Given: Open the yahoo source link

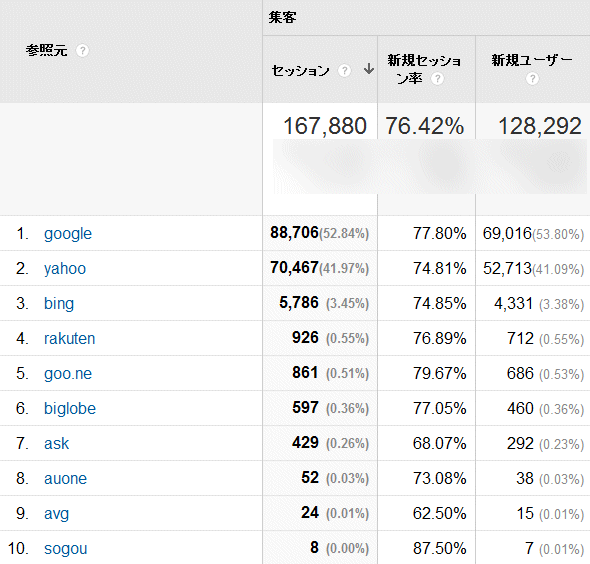Looking at the screenshot, I should click(x=65, y=269).
